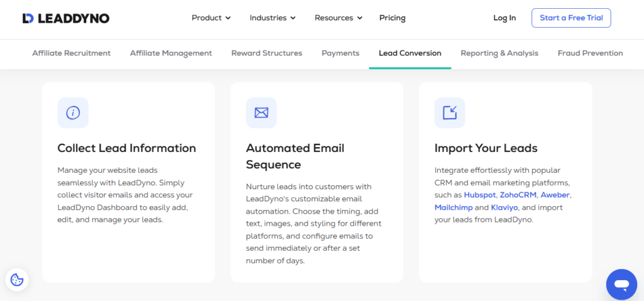This screenshot has width=644, height=301.
Task: Click the info icon above Collect Lead Information
Action: (73, 113)
